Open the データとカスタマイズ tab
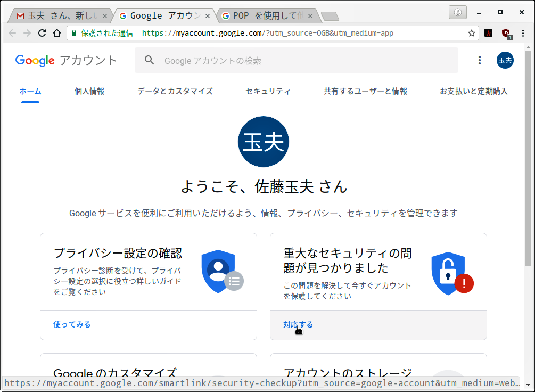Image resolution: width=535 pixels, height=392 pixels. point(175,91)
